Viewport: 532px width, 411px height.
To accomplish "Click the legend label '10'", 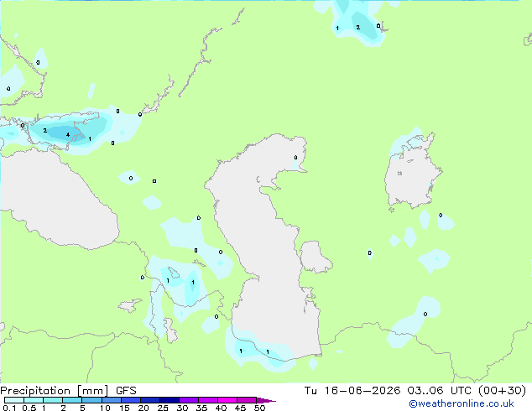I will click(105, 408).
